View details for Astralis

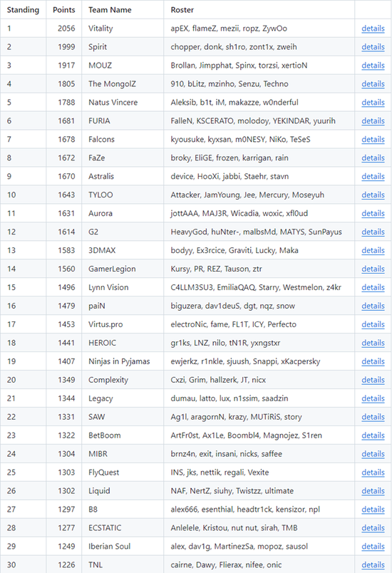(x=373, y=176)
